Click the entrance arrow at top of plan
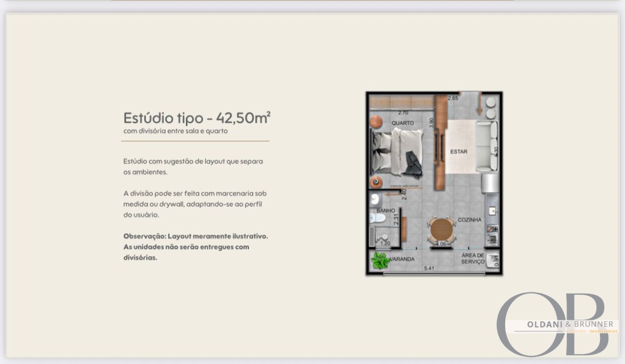625x364 pixels. pos(479,105)
